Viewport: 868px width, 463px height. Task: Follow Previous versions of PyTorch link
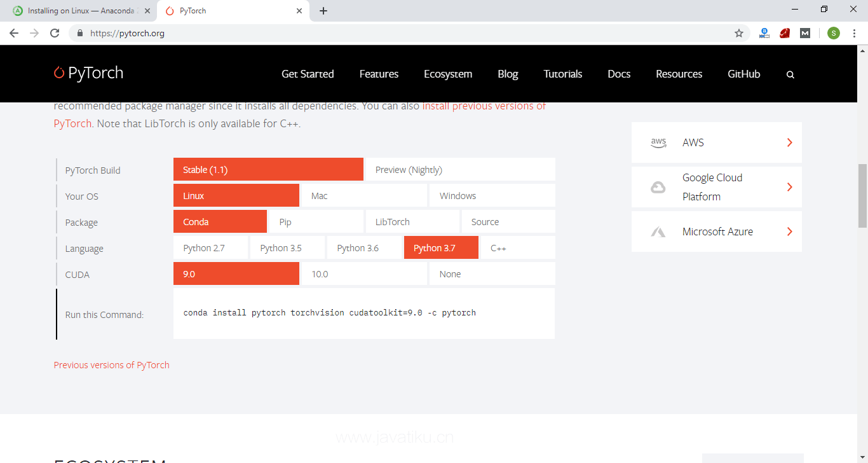tap(112, 365)
